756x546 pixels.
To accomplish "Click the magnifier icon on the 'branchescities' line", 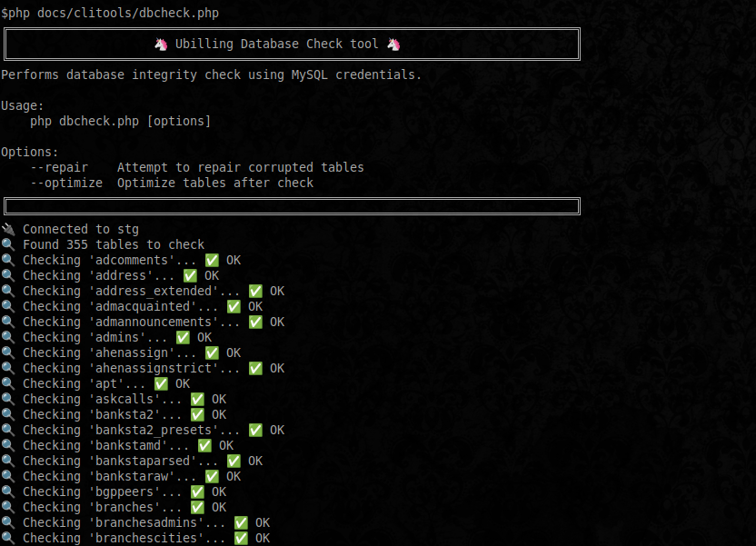I will [8, 538].
